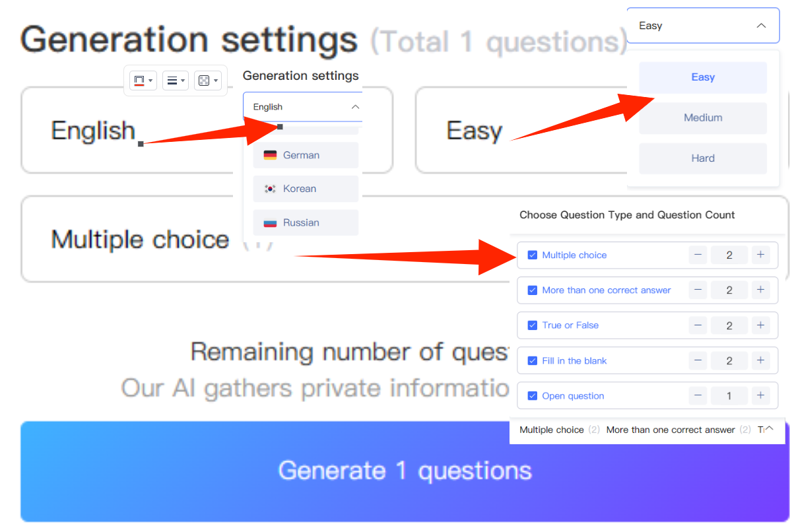The image size is (790, 532).
Task: Select Russian with the flag icon
Action: click(x=306, y=222)
